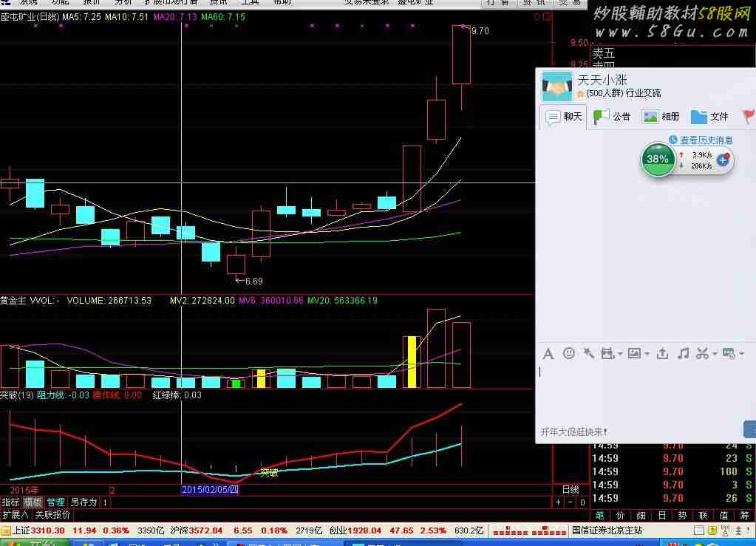Click the 1 template page button

105,502
